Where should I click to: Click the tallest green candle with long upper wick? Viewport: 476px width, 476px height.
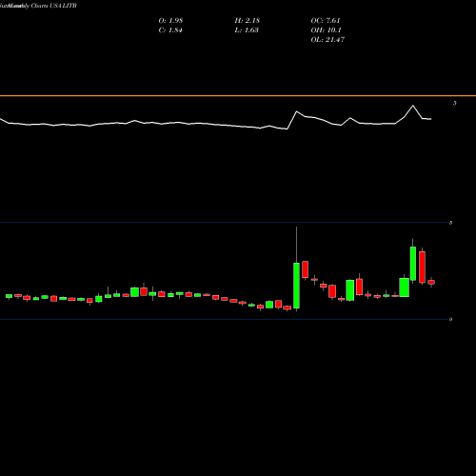tap(296, 286)
